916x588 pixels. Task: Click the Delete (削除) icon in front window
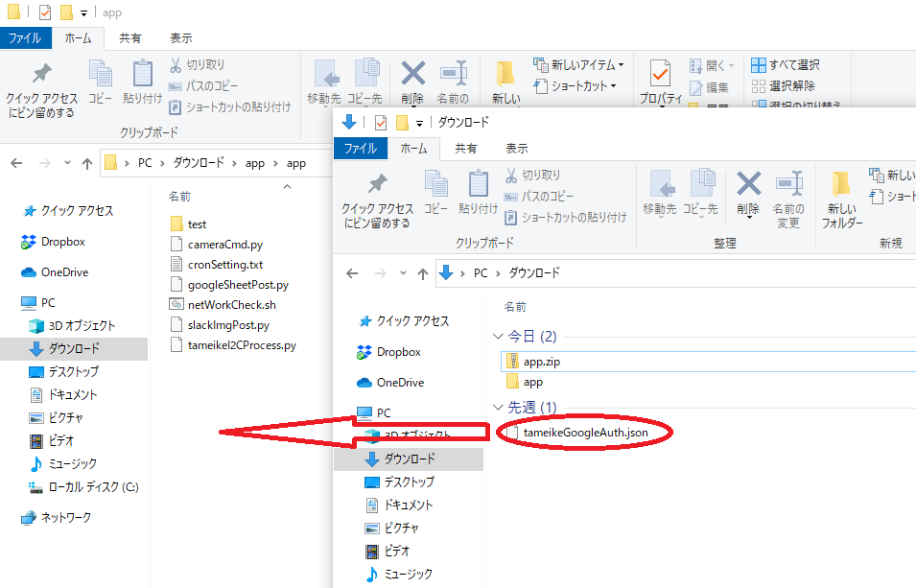(748, 184)
